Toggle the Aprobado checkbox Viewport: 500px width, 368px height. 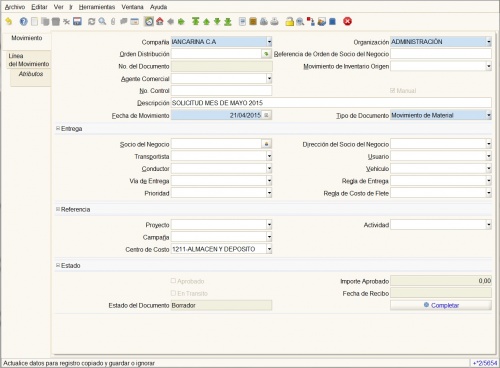point(173,281)
